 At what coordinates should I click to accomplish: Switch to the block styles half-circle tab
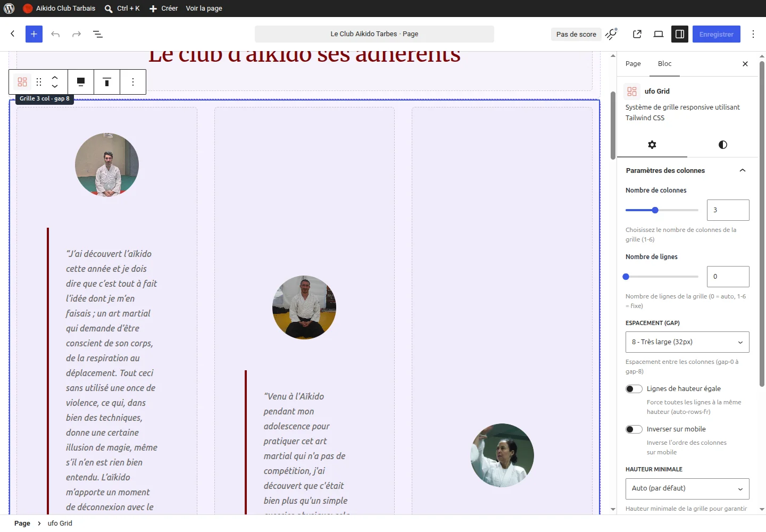(x=722, y=145)
